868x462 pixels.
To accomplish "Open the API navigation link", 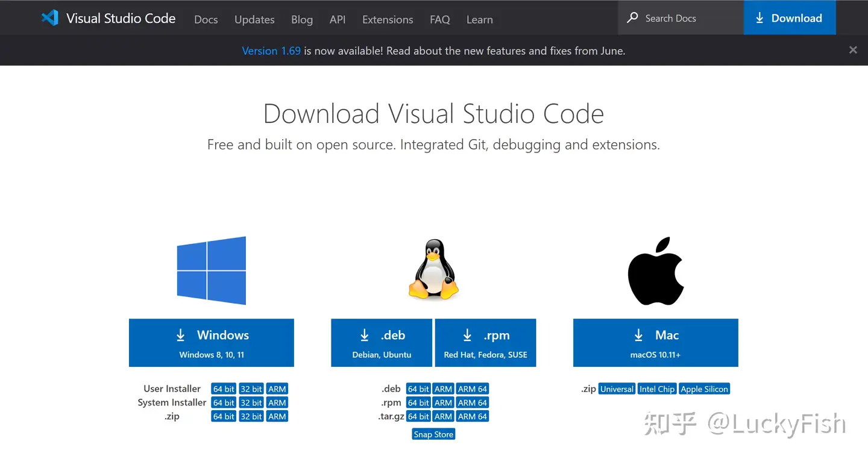I will 338,19.
